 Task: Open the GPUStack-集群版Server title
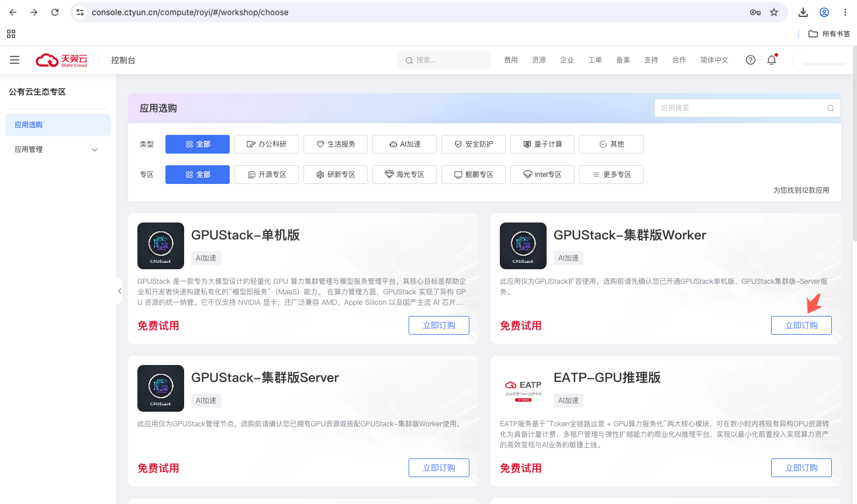point(265,377)
